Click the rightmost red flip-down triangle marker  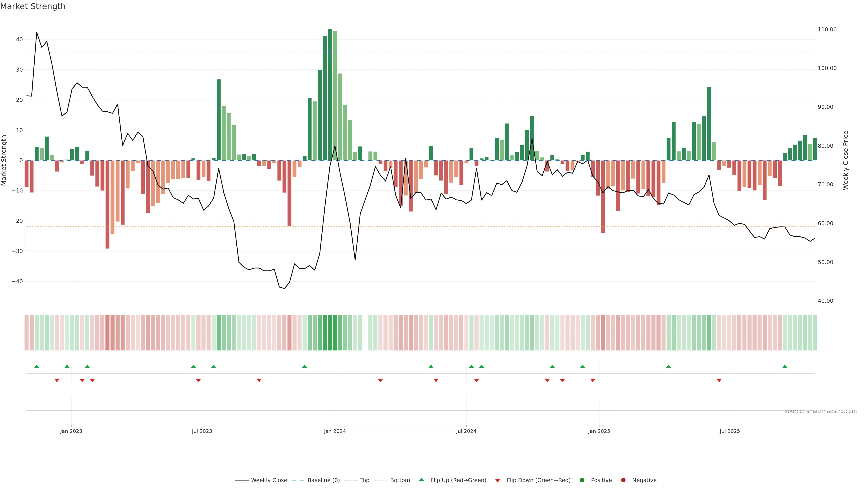point(719,380)
